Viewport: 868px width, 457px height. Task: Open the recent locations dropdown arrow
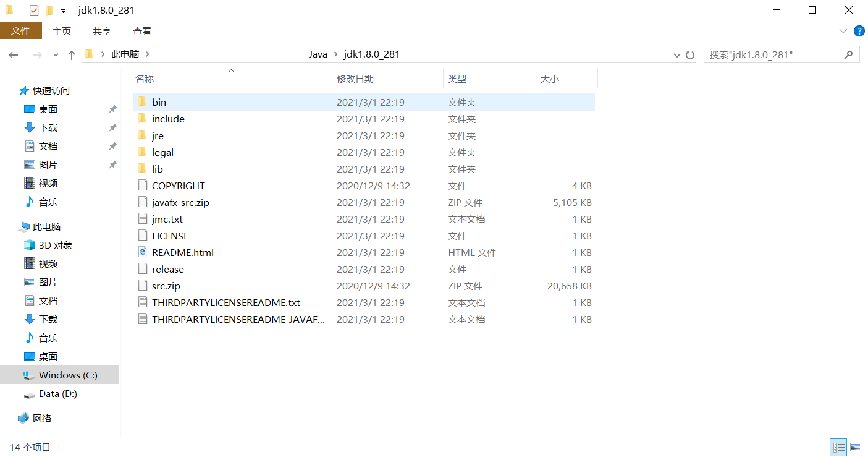(x=56, y=55)
